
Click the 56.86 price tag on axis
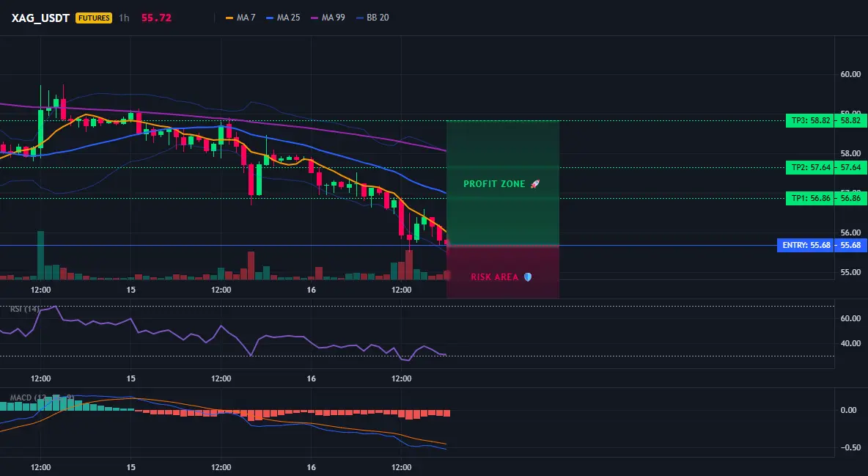point(850,198)
